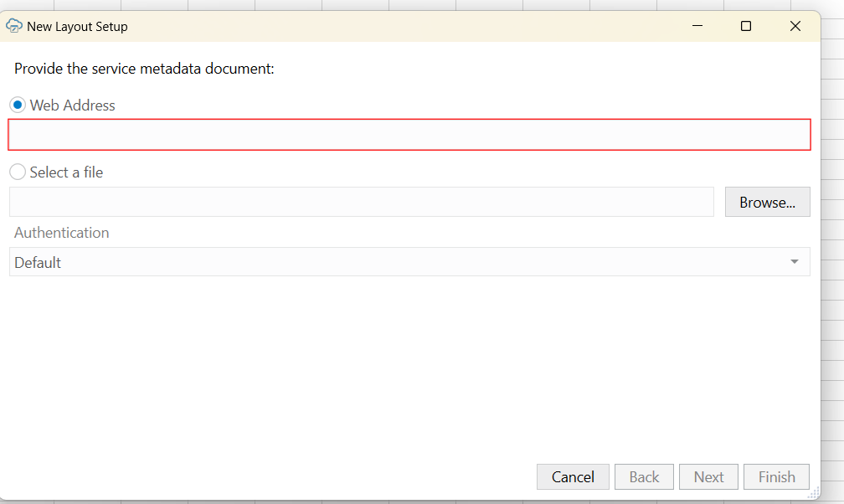The image size is (844, 504).
Task: Click the Authentication field label
Action: tap(61, 233)
